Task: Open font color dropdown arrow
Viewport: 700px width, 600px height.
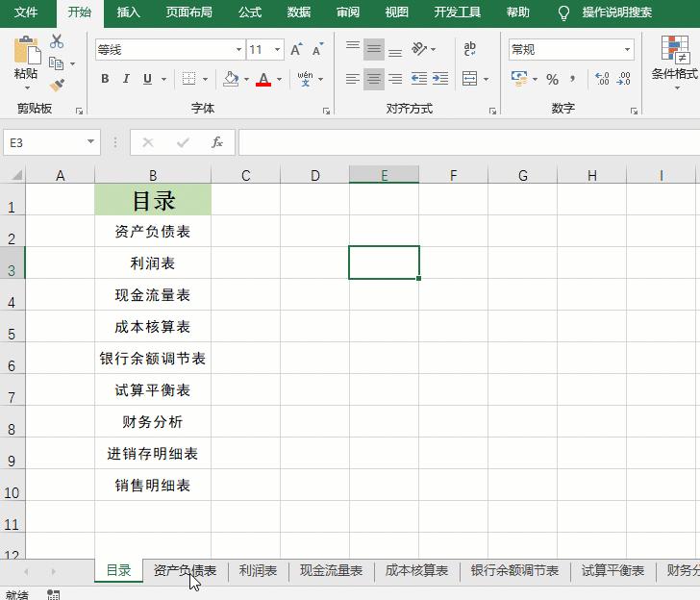Action: coord(280,80)
